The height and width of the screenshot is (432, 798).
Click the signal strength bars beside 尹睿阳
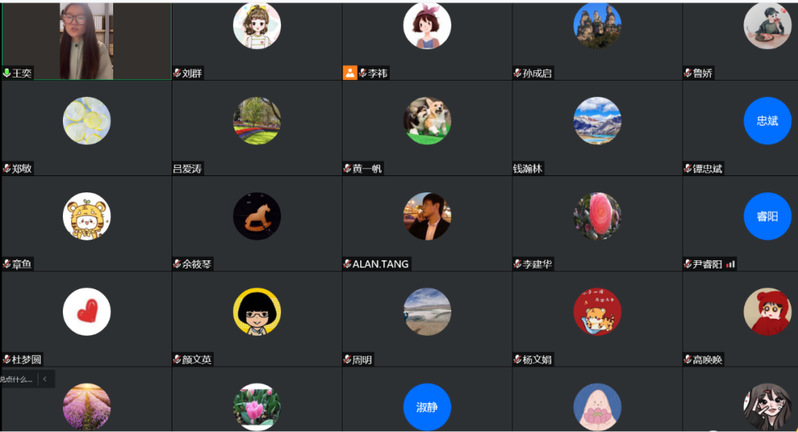731,264
